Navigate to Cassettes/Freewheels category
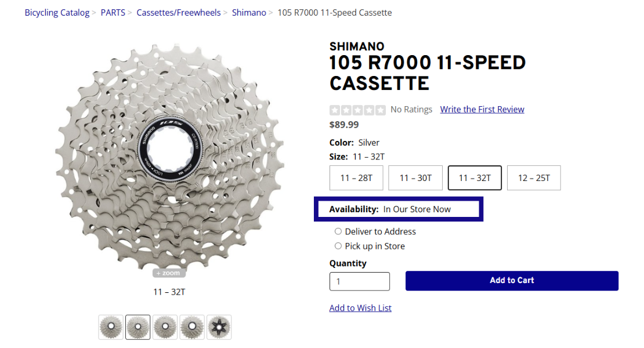This screenshot has height=348, width=644. [179, 12]
